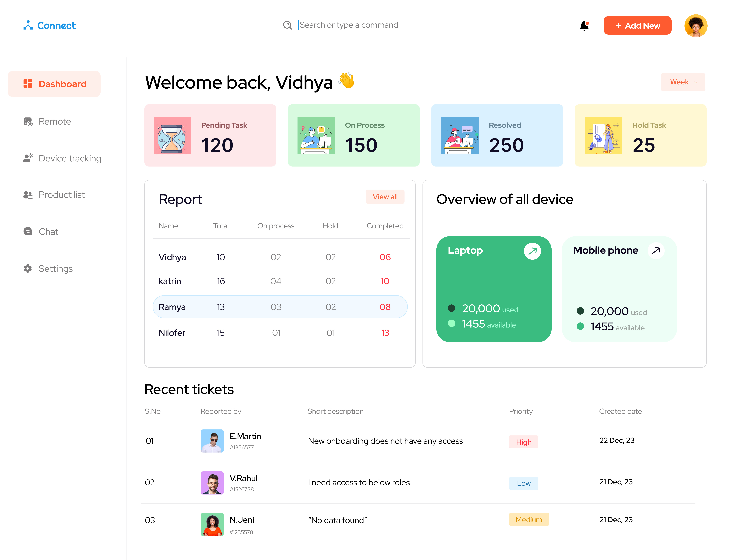Open the Pending Task 120 card
The width and height of the screenshot is (738, 560).
[210, 135]
